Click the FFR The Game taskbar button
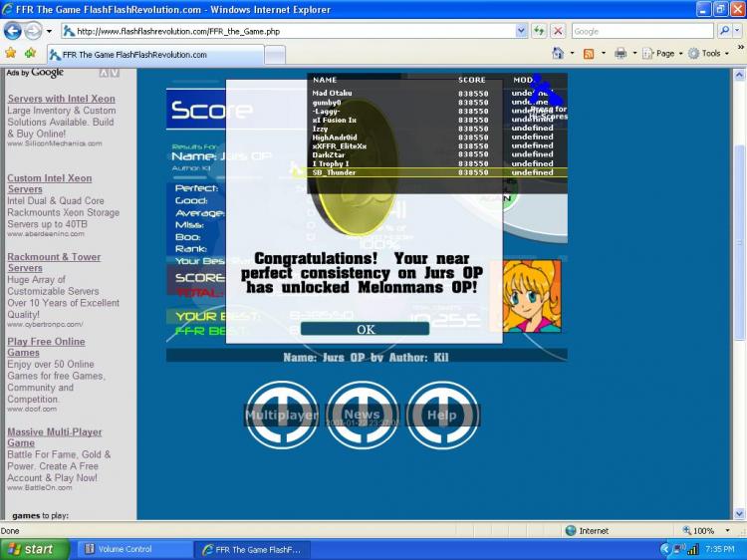This screenshot has width=747, height=560. coord(253,549)
